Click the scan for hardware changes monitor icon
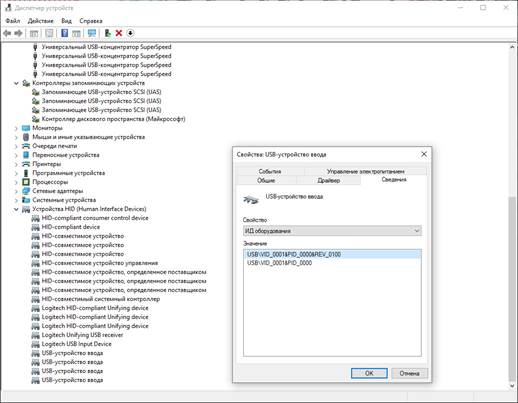 click(92, 33)
